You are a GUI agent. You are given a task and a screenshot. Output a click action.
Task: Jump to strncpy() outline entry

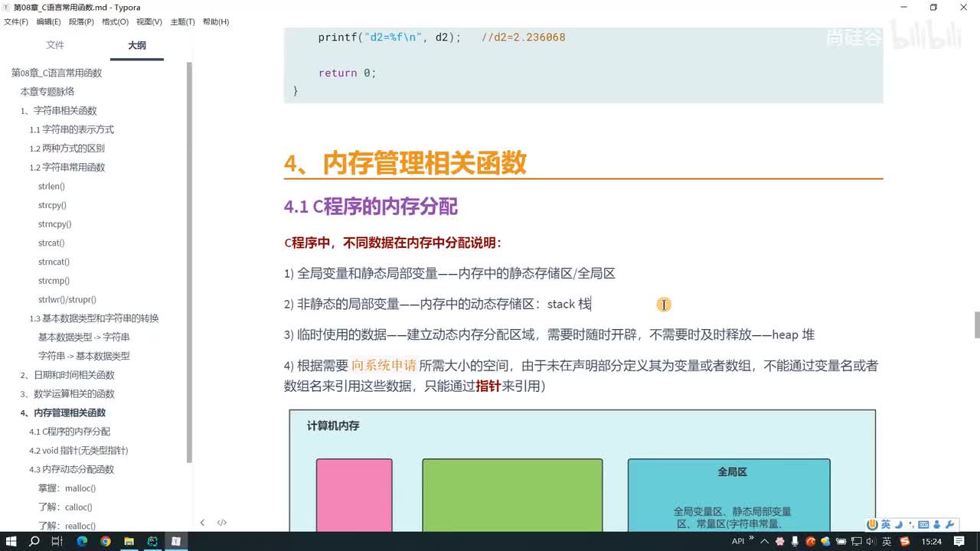[x=54, y=224]
